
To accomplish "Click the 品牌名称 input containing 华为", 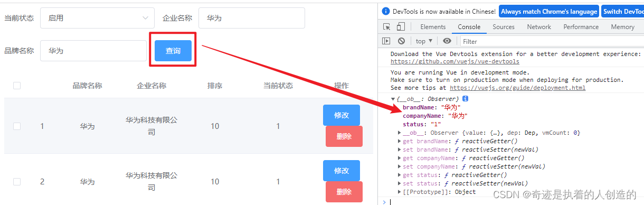I will tap(93, 51).
